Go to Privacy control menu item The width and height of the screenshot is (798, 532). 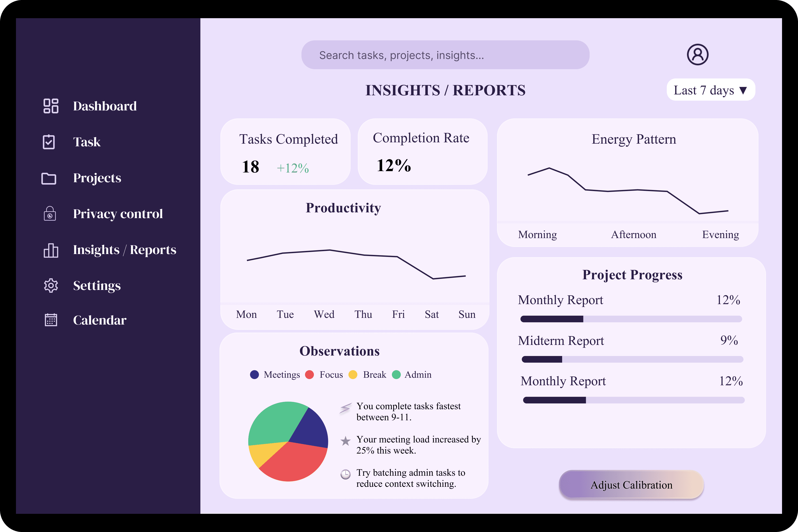(x=118, y=214)
